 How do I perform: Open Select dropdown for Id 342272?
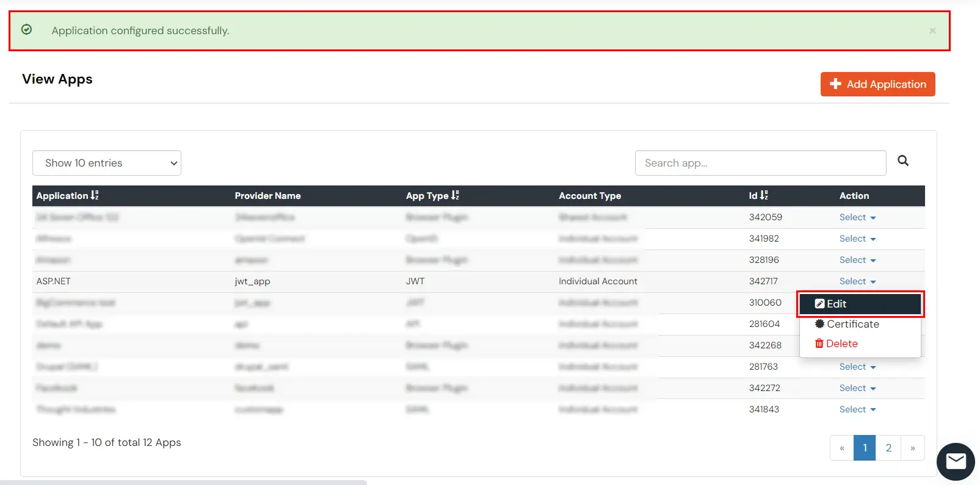(x=857, y=388)
